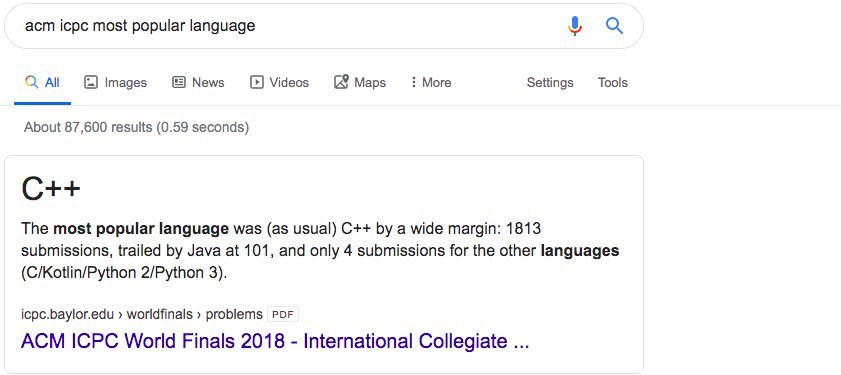Screen dimensions: 841x375
Task: Switch to the Images results tab
Action: point(115,82)
